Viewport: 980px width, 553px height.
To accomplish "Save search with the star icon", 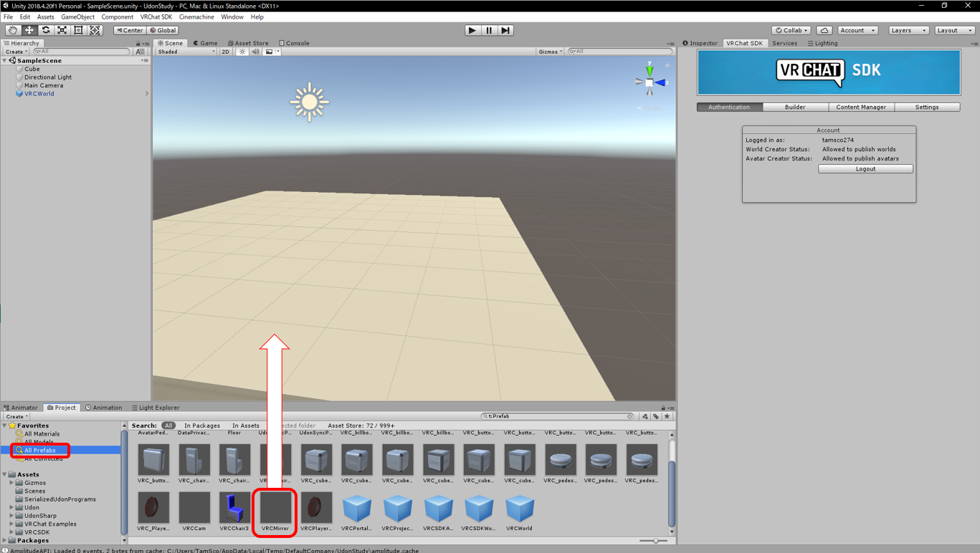I will 667,416.
